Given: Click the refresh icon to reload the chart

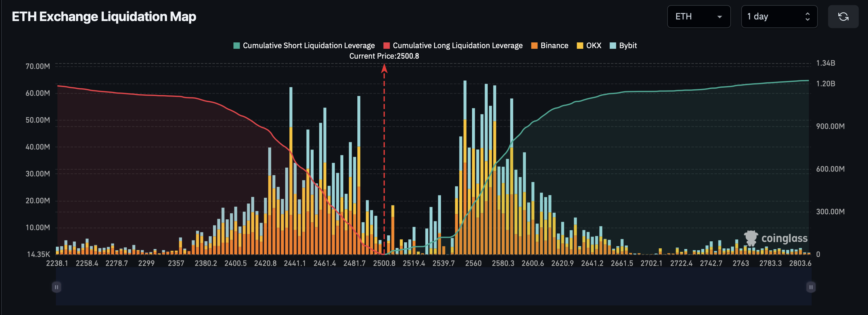Looking at the screenshot, I should pyautogui.click(x=843, y=17).
